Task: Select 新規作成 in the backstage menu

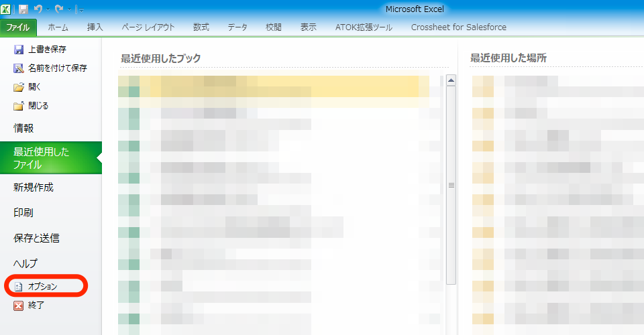Action: pyautogui.click(x=34, y=188)
